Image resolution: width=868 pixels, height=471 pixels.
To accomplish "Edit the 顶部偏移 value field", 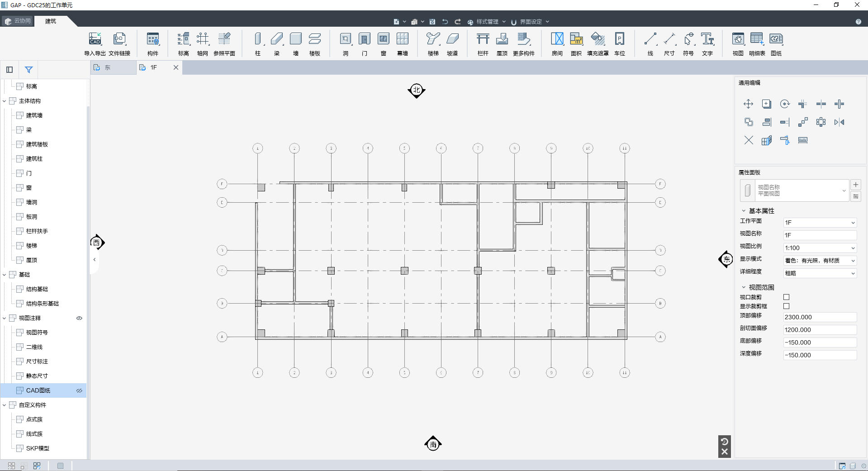I will [x=820, y=317].
